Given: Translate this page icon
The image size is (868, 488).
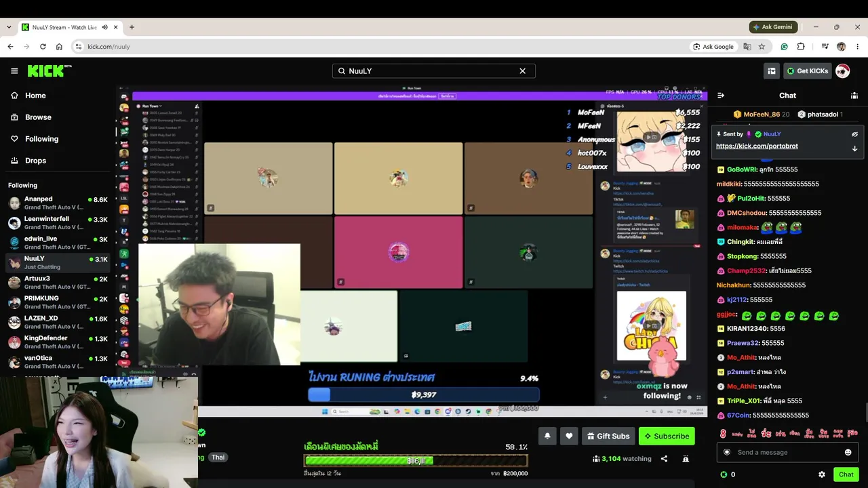Looking at the screenshot, I should coord(747,47).
